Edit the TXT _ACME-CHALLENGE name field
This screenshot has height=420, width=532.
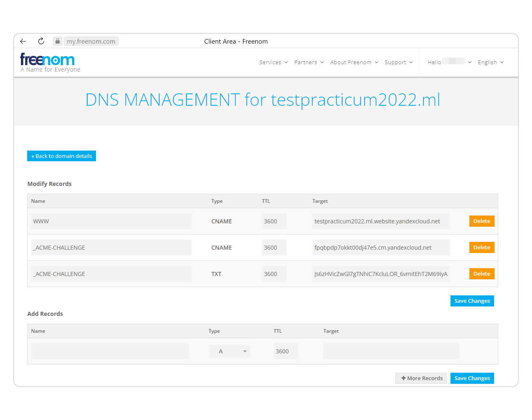111,274
